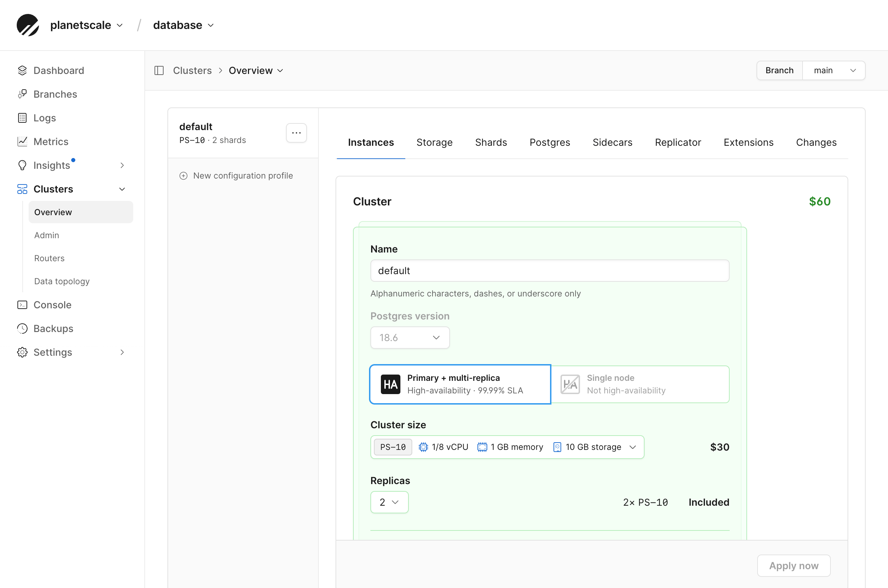Click the black HA icon

pyautogui.click(x=390, y=384)
